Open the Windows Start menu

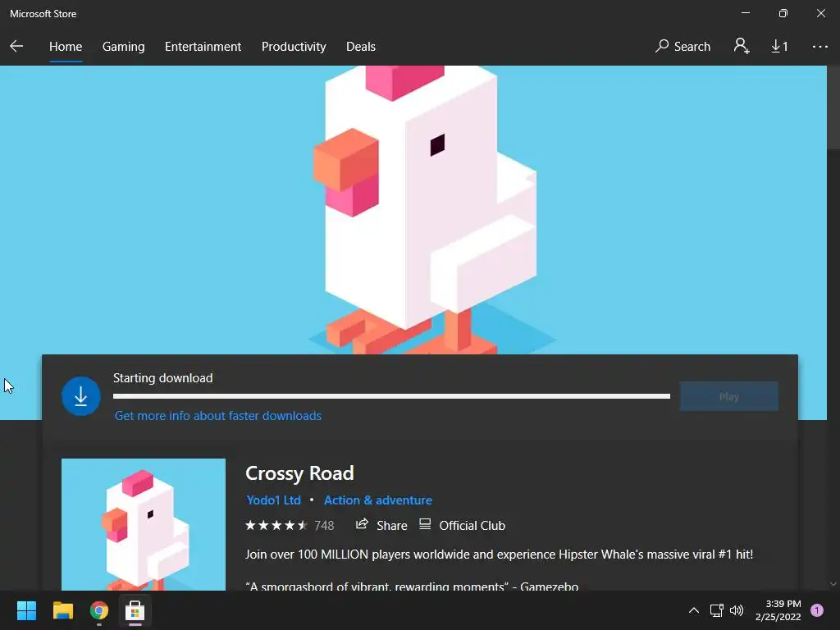tap(26, 610)
